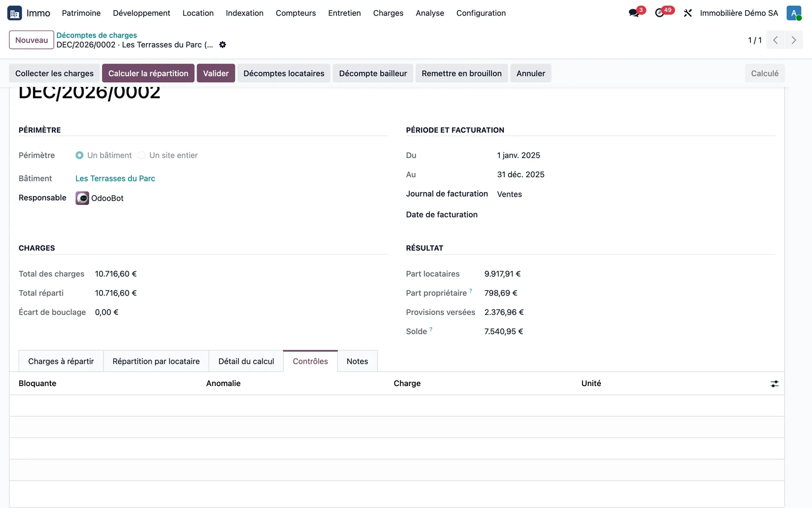Viewport: 812px width, 508px height.
Task: Open the Patrimoine menu
Action: coord(81,13)
